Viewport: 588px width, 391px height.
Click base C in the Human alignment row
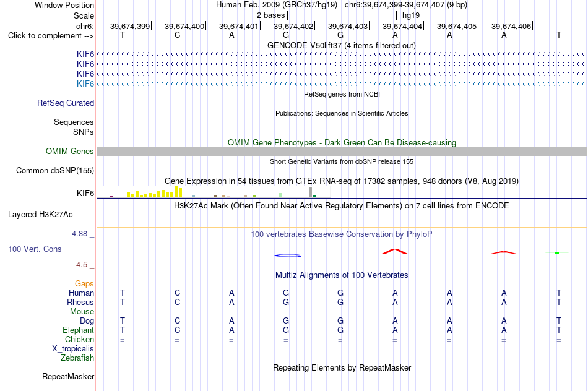click(178, 293)
